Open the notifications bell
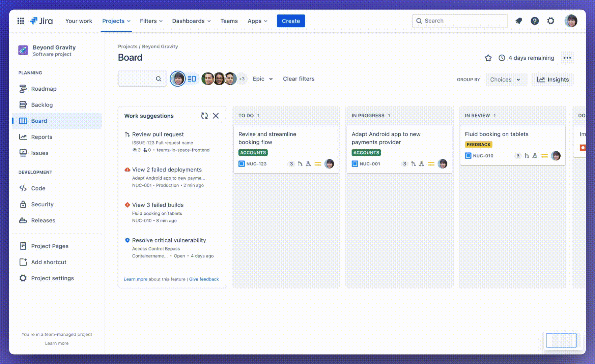Image resolution: width=595 pixels, height=364 pixels. (519, 21)
